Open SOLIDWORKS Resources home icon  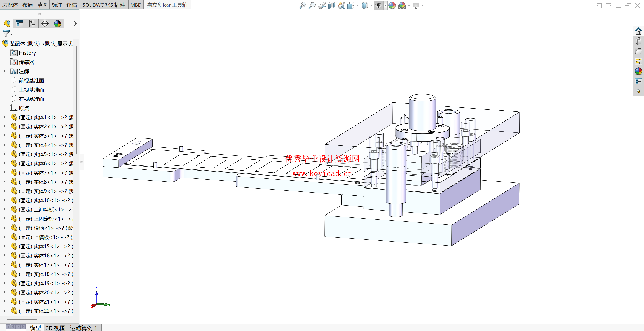click(638, 31)
